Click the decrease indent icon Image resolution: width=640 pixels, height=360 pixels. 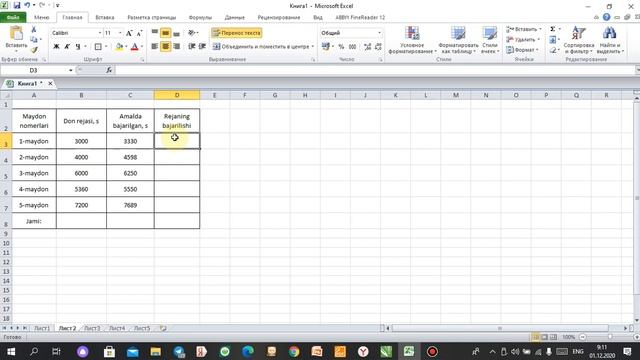191,47
